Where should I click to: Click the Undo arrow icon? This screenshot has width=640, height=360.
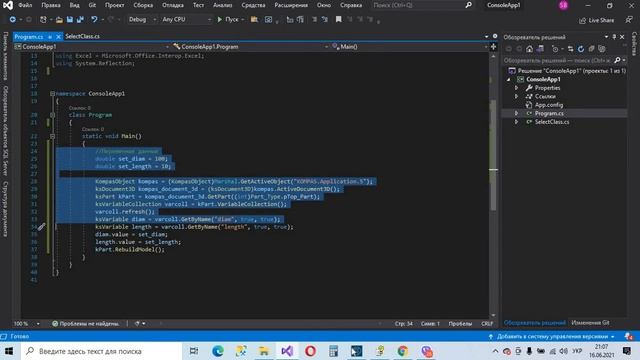(x=94, y=19)
